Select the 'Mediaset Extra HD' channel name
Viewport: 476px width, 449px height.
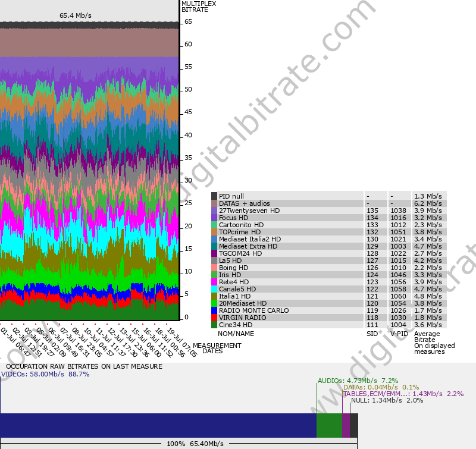click(248, 246)
